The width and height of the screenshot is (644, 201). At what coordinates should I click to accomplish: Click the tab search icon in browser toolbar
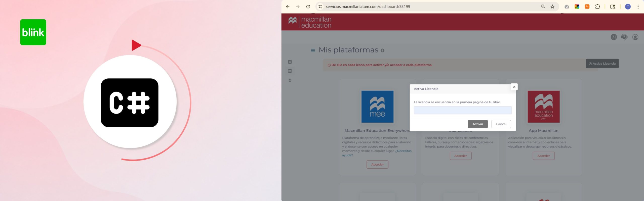(613, 7)
